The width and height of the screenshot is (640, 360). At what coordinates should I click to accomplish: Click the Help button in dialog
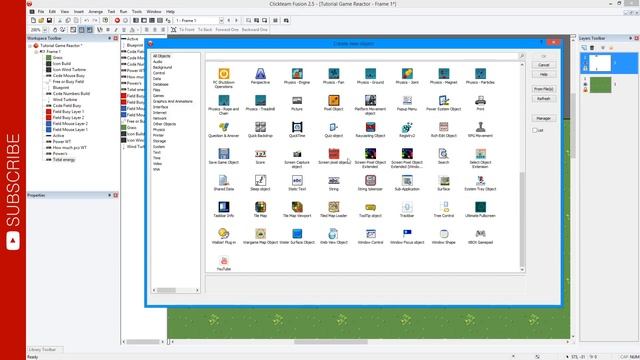[544, 74]
